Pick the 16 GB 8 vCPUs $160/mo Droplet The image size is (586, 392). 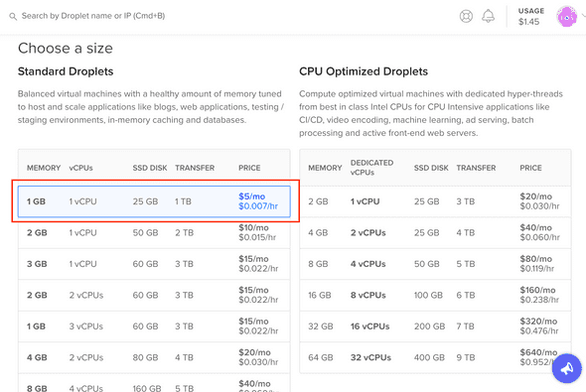[x=435, y=295]
